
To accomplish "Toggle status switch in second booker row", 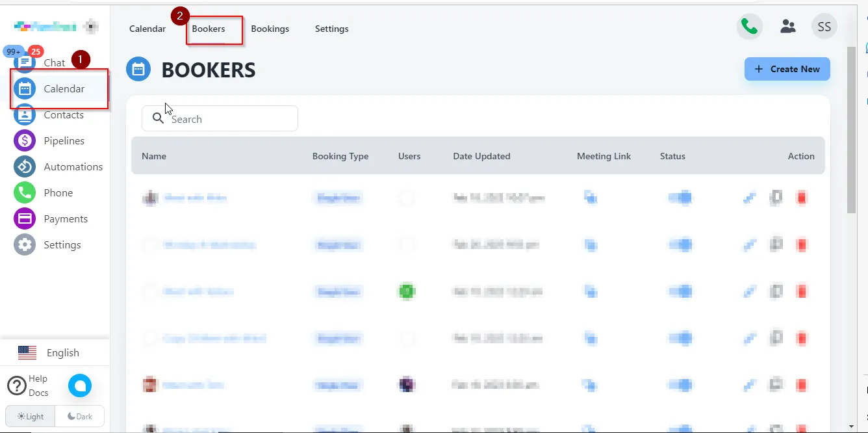I will click(680, 244).
